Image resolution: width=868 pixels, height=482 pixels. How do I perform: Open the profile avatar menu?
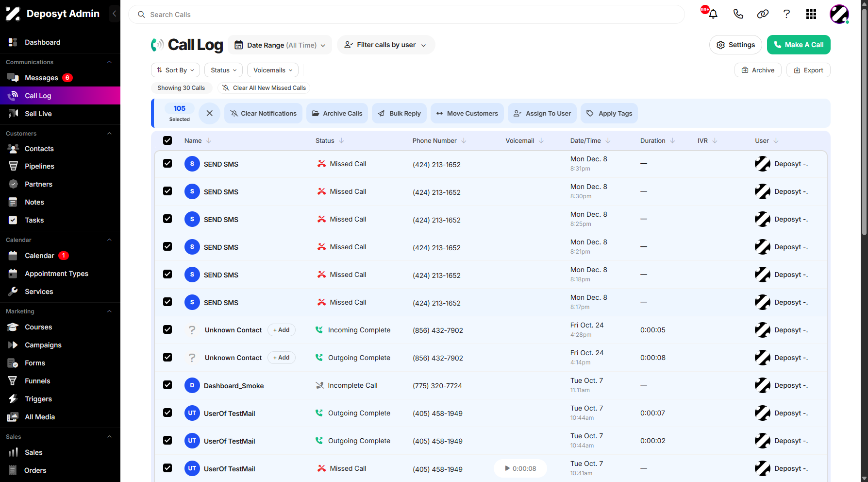point(839,14)
